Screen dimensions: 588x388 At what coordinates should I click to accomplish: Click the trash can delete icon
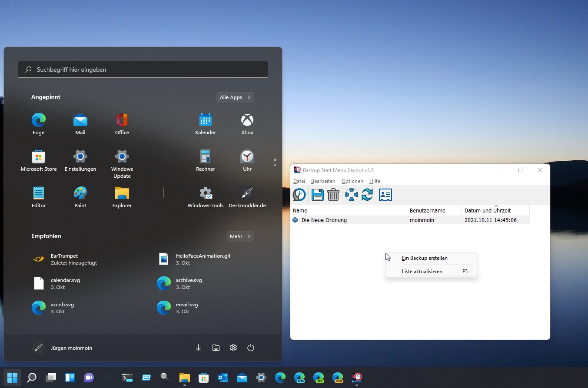pos(333,195)
